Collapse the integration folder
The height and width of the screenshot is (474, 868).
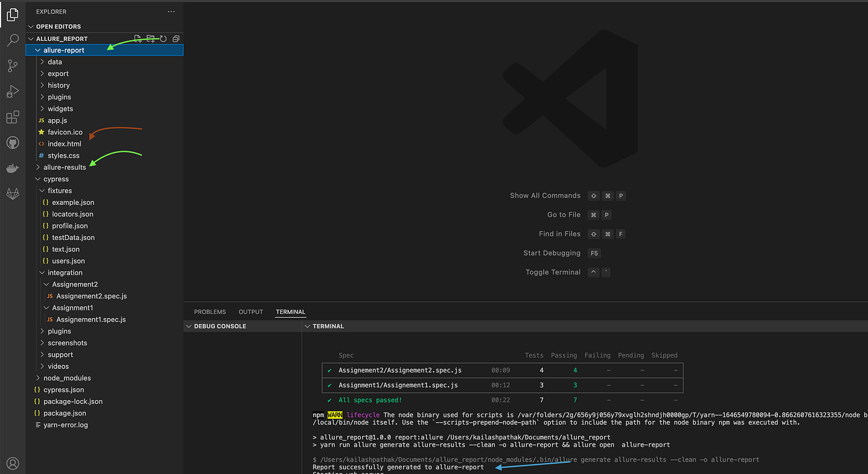tap(104, 273)
